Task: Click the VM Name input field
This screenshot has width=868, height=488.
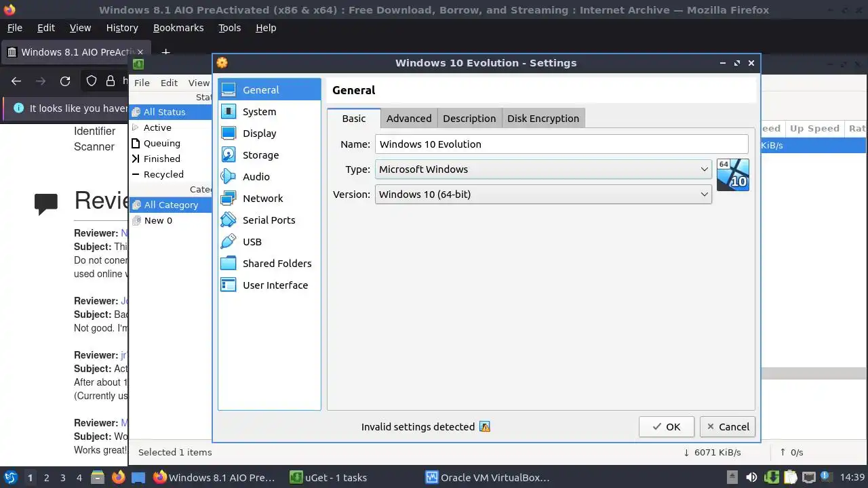Action: point(561,144)
